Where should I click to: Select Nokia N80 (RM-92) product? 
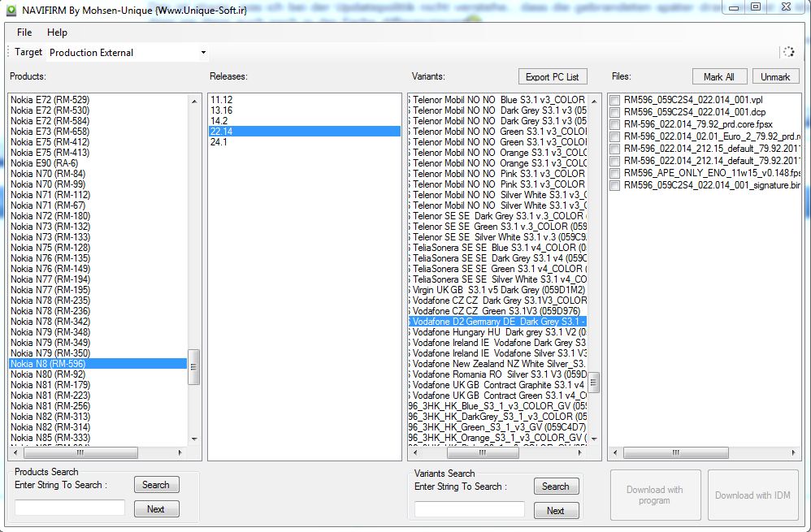[x=98, y=374]
